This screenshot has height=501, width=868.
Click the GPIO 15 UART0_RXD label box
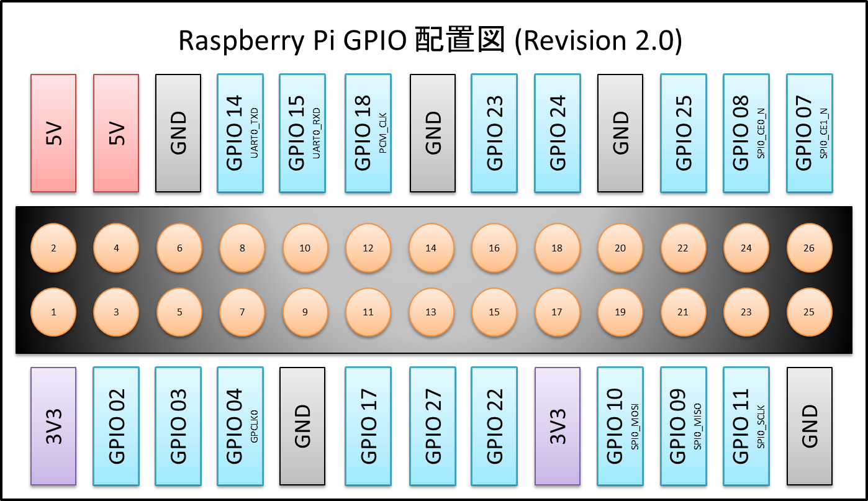302,133
